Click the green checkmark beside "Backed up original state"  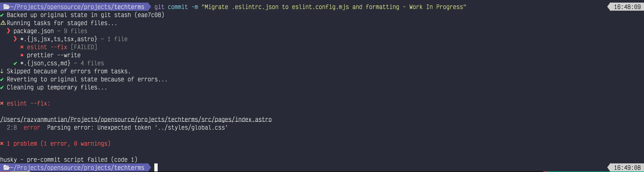[x=2, y=15]
